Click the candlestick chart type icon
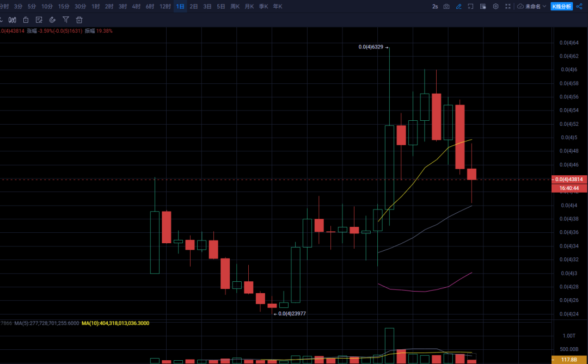This screenshot has height=364, width=588. pyautogui.click(x=13, y=20)
